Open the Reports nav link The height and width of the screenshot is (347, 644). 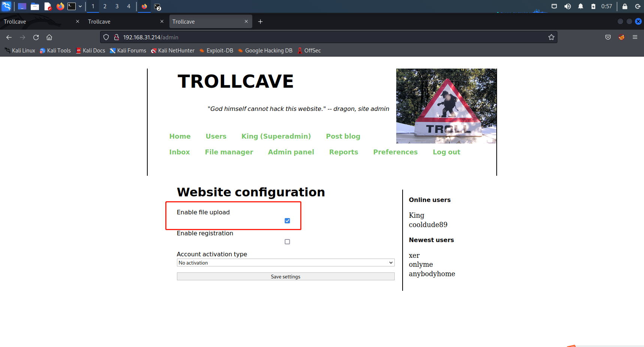click(344, 152)
